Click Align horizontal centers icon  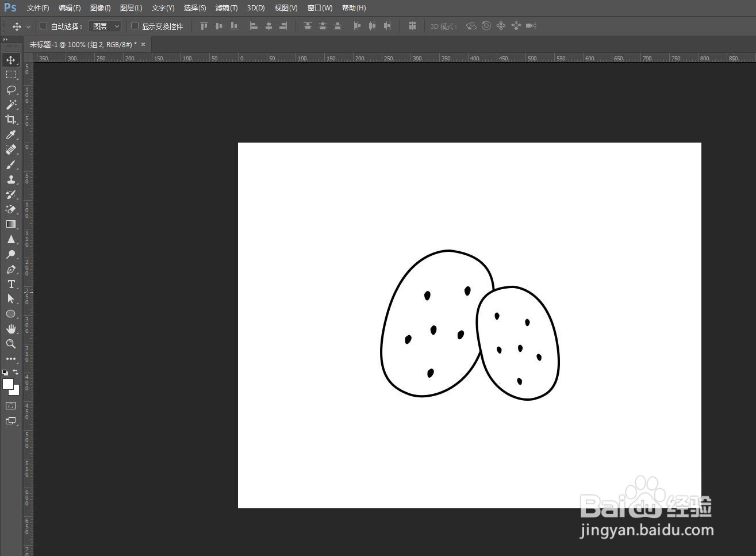pyautogui.click(x=268, y=26)
